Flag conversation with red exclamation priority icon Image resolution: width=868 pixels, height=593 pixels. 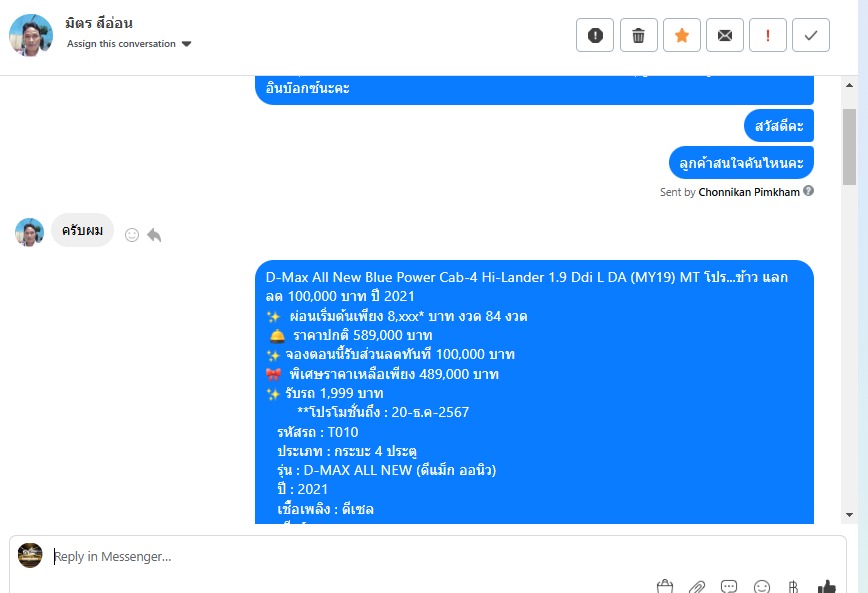coord(767,35)
